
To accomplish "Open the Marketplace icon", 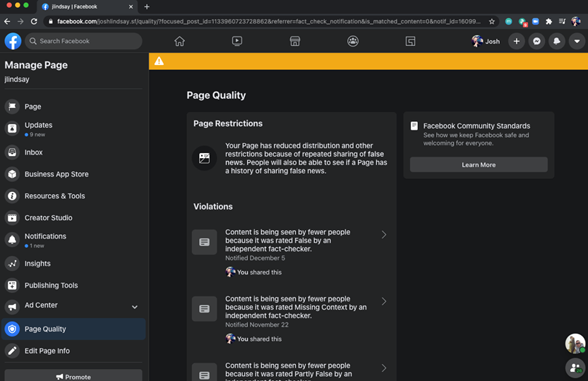I will click(295, 41).
